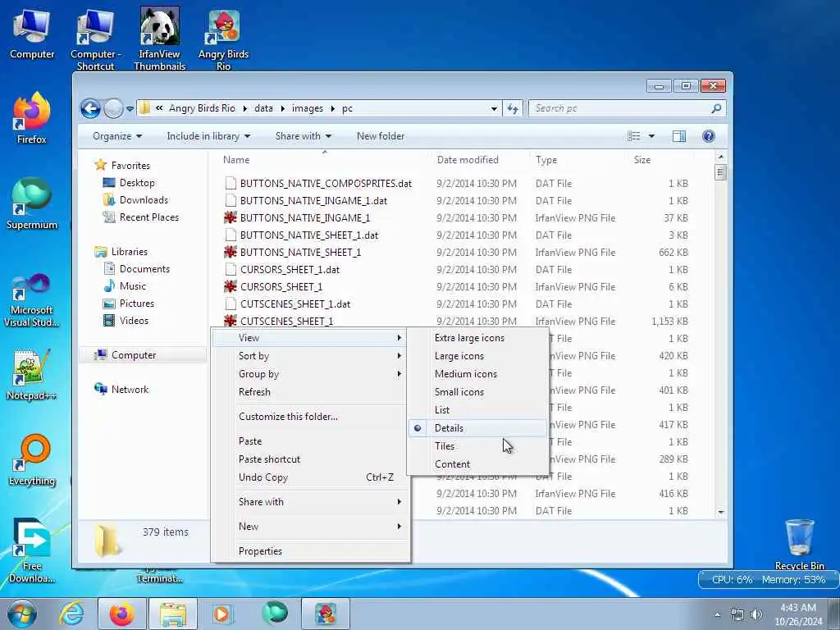
Task: Click the IrfanView Thumbnails desktop icon
Action: tap(160, 39)
